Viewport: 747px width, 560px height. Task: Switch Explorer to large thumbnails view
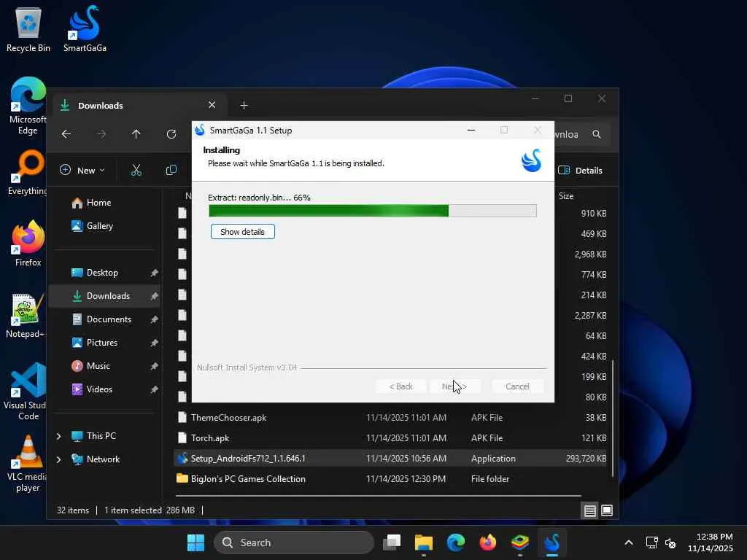(607, 510)
